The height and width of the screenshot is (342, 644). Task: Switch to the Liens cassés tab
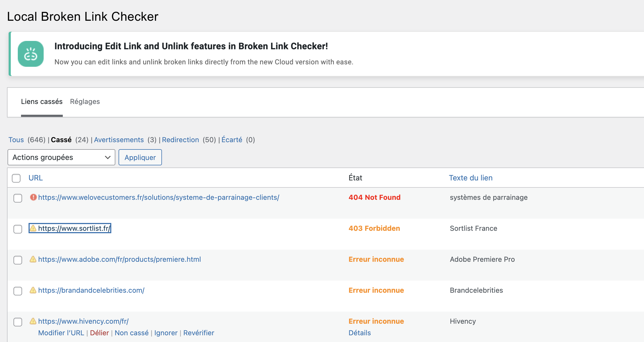(x=42, y=102)
